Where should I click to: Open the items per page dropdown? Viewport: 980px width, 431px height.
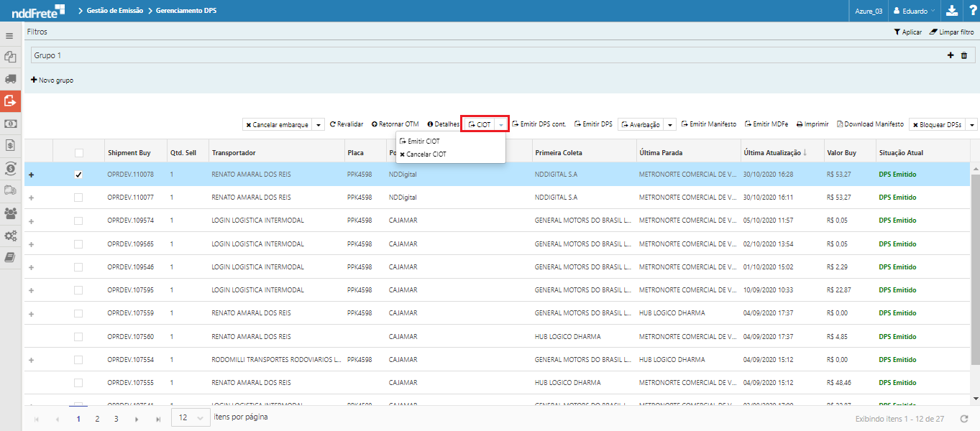point(191,418)
